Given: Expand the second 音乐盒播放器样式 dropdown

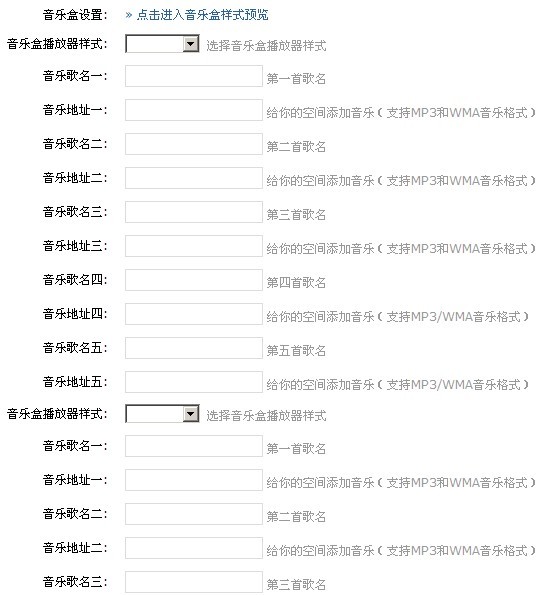Looking at the screenshot, I should click(x=162, y=414).
